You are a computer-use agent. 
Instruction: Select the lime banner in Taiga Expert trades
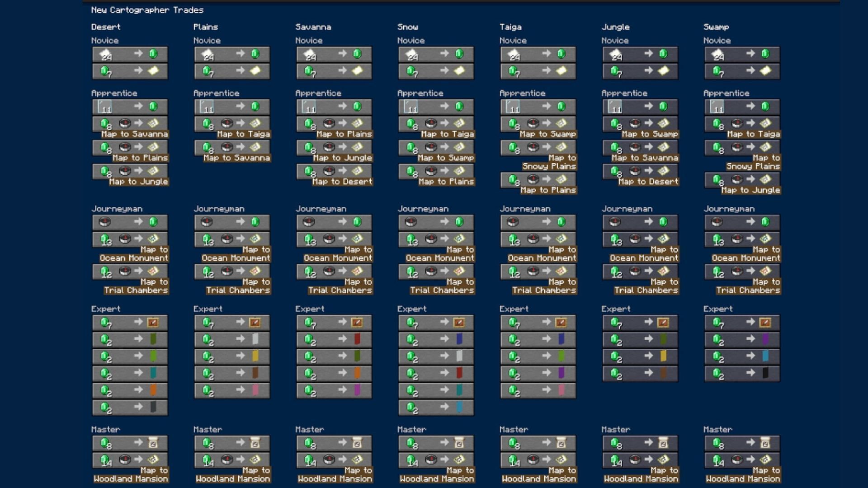click(561, 356)
